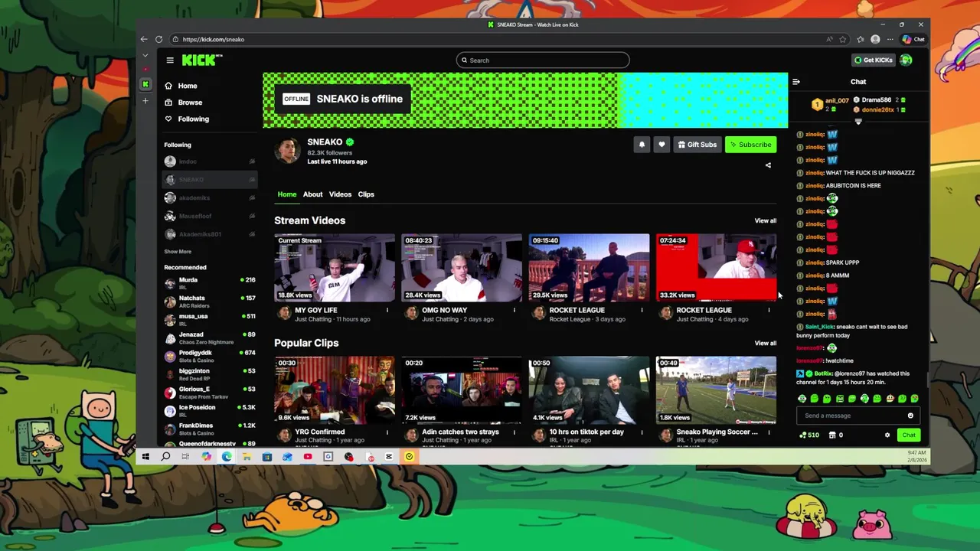Open the Kick hamburger menu

[x=170, y=60]
